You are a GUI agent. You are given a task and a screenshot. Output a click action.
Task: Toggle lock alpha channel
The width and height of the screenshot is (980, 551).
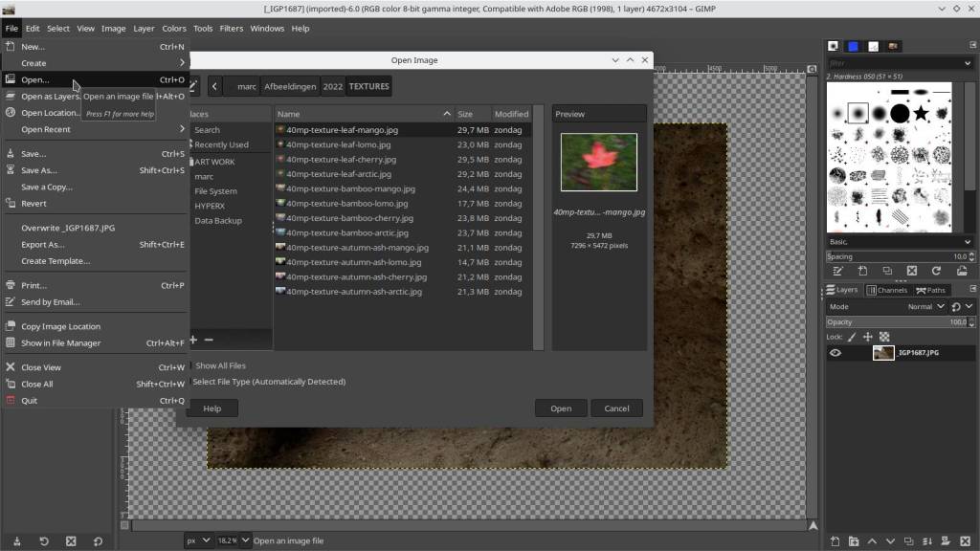point(883,337)
